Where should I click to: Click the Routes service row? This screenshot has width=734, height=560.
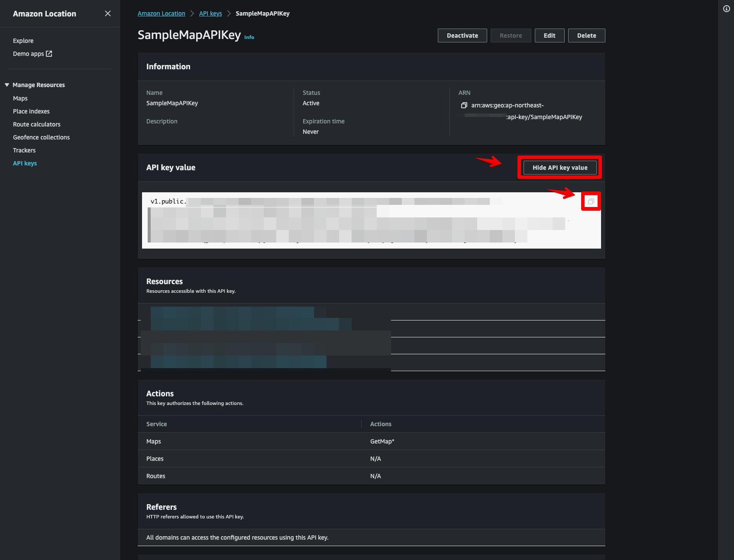coord(371,476)
